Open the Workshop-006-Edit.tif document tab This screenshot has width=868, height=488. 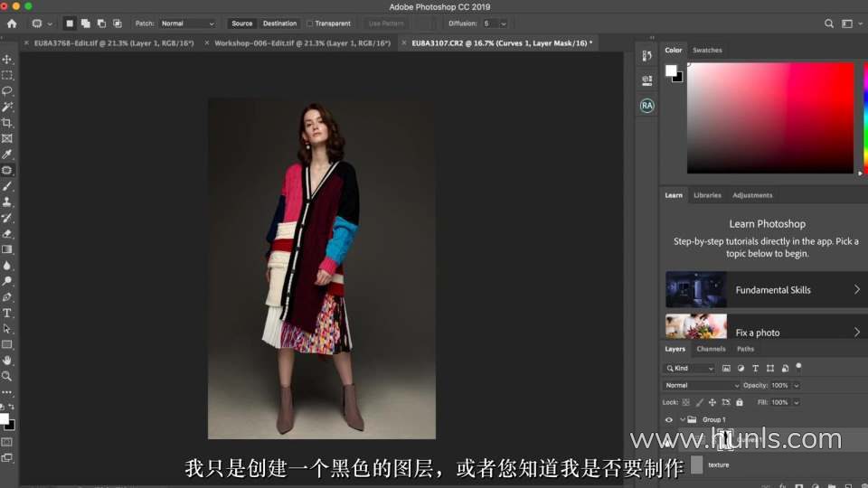pos(302,42)
